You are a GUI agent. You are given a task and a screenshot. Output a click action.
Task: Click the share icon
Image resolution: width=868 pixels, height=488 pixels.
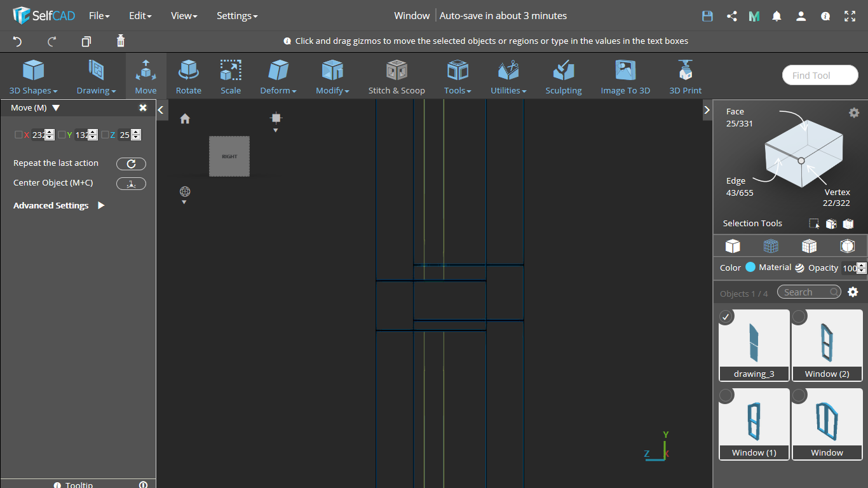coord(732,17)
